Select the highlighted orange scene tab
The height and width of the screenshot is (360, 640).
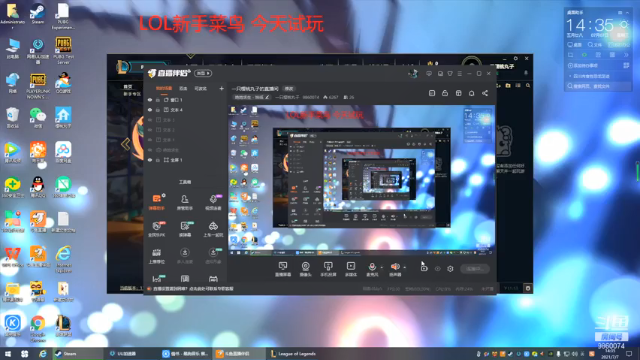click(164, 88)
